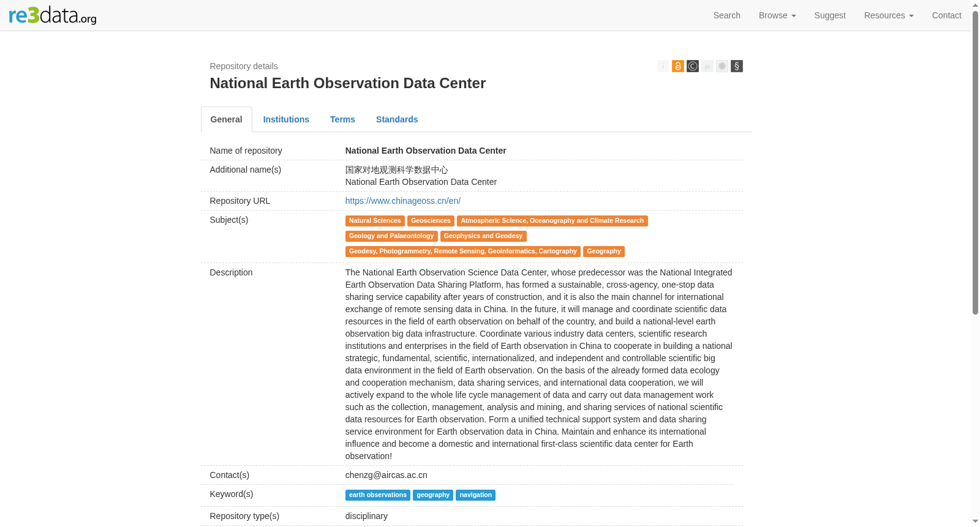Click the Geodesy, Photogrammetry, Remote Sensing tag
980x527 pixels.
(x=463, y=252)
